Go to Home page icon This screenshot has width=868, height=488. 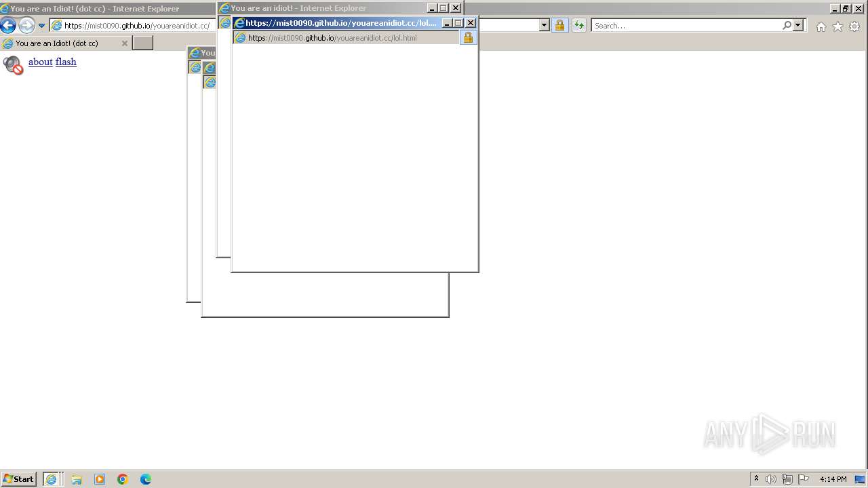[x=821, y=26]
